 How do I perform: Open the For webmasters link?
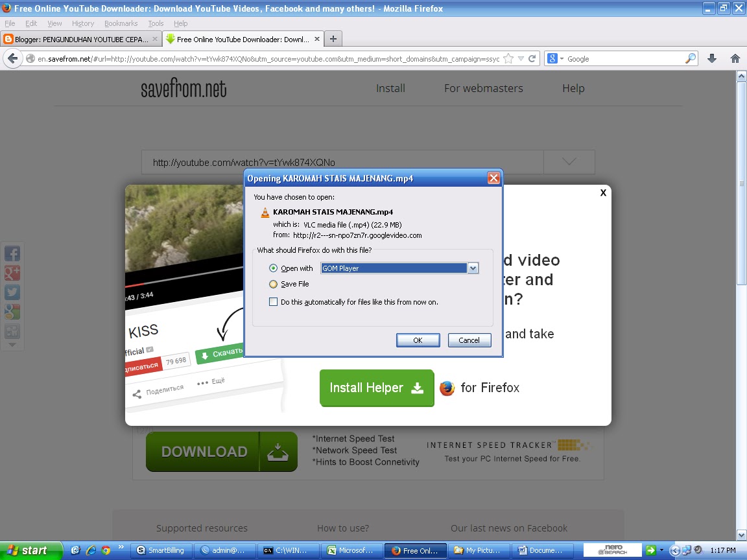point(484,88)
